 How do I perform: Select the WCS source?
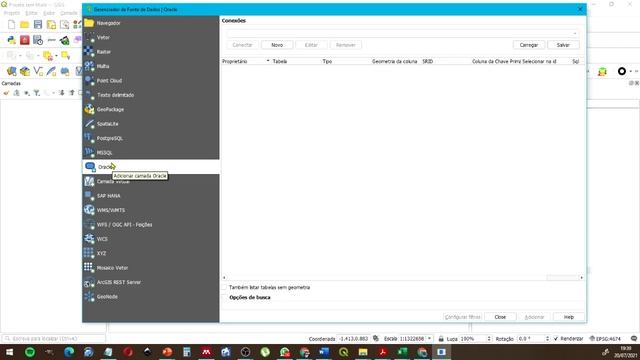click(151, 239)
